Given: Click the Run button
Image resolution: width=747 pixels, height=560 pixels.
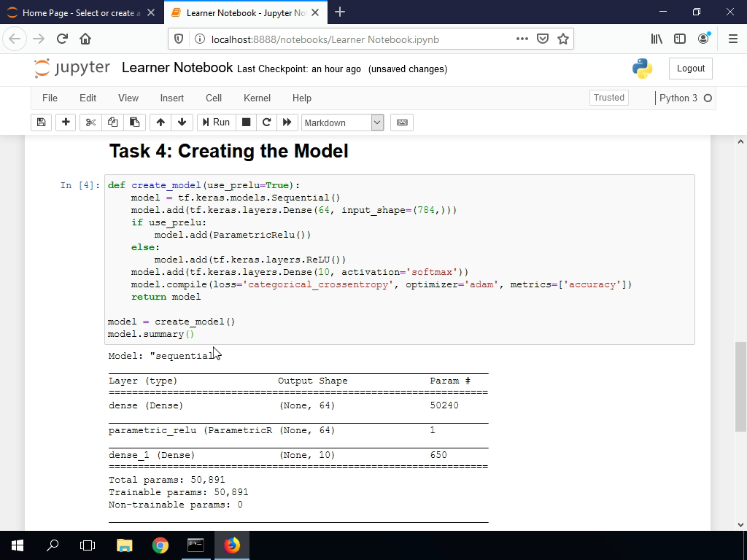Looking at the screenshot, I should point(216,122).
